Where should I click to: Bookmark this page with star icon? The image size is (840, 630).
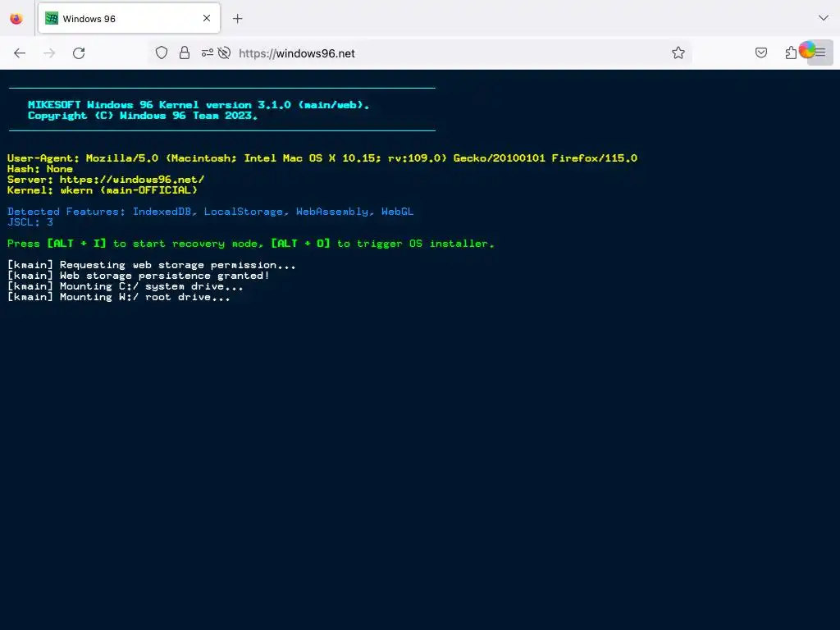[x=678, y=52]
